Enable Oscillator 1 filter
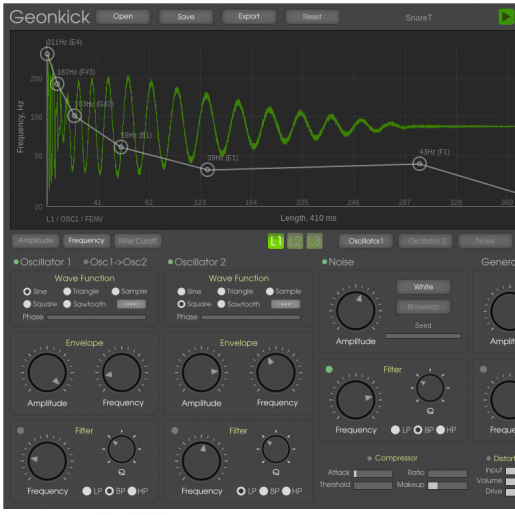The image size is (515, 515). tap(21, 430)
